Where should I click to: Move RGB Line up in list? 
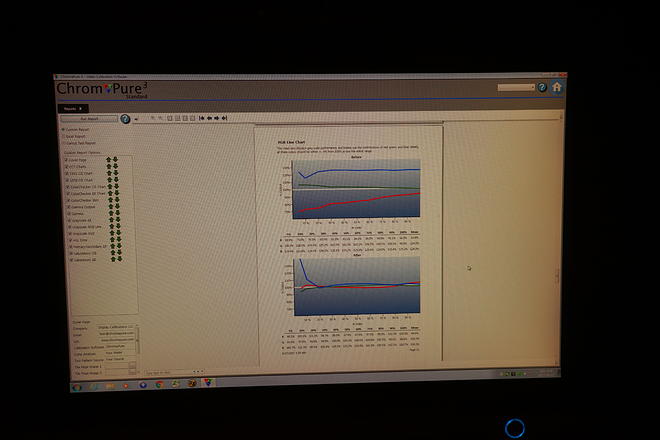point(112,240)
